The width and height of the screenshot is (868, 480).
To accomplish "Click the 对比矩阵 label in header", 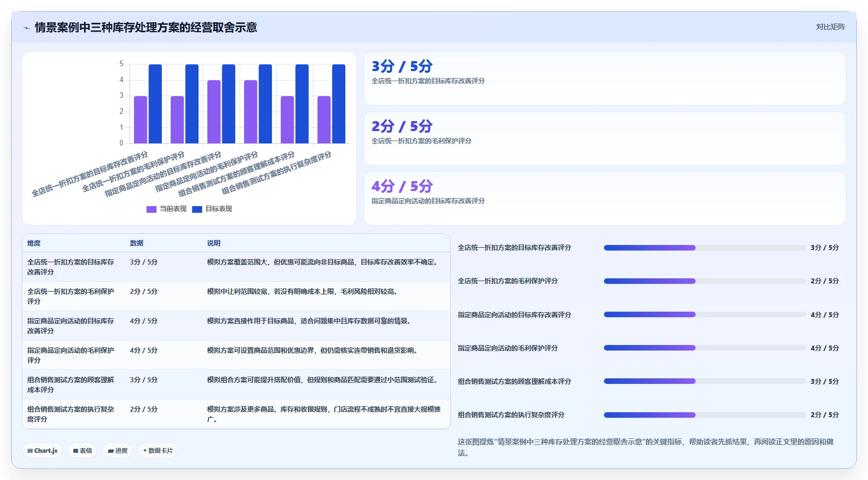I will pos(830,27).
